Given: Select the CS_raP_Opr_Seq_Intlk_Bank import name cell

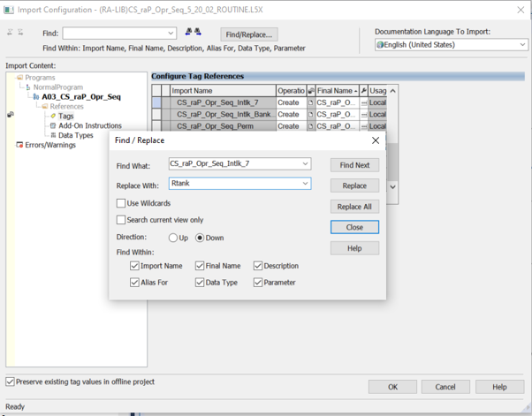Looking at the screenshot, I should coord(223,114).
